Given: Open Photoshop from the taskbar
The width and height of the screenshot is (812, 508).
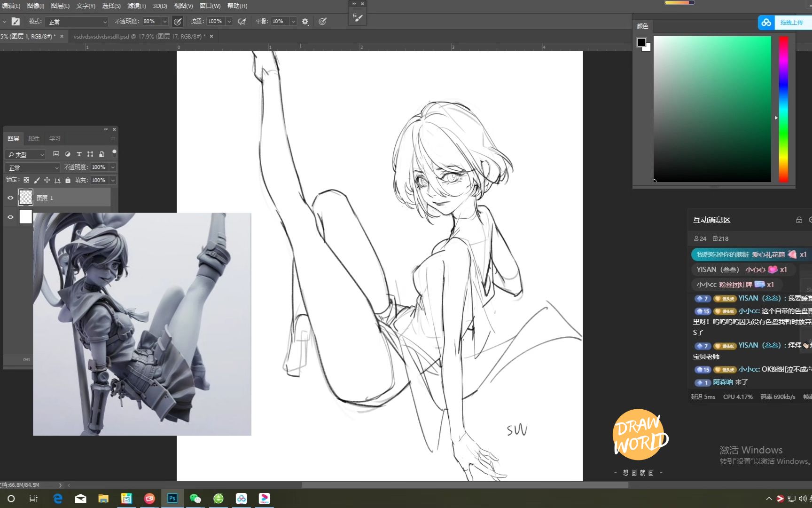Looking at the screenshot, I should (x=172, y=498).
